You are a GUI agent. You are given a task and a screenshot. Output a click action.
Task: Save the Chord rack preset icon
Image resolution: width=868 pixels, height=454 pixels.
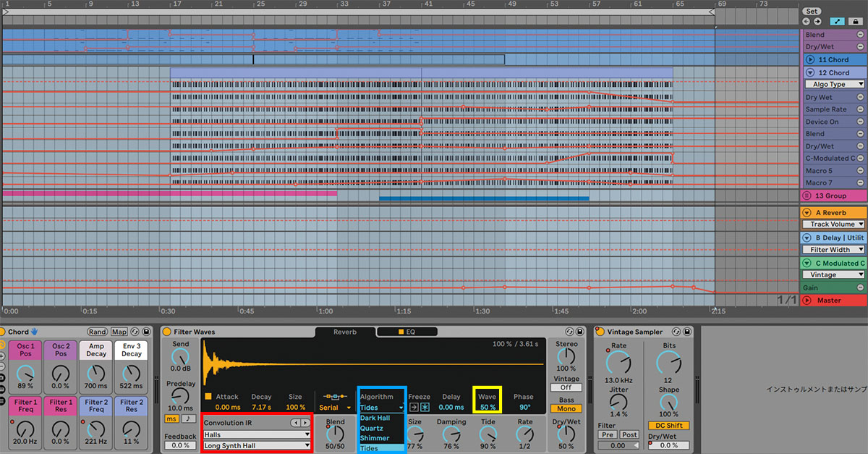[146, 332]
